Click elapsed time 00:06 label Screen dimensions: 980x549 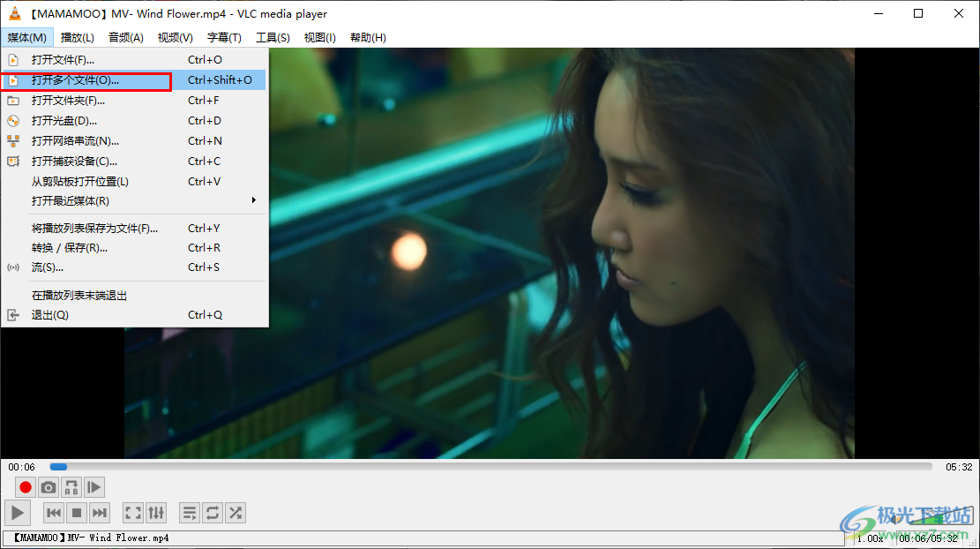[22, 467]
